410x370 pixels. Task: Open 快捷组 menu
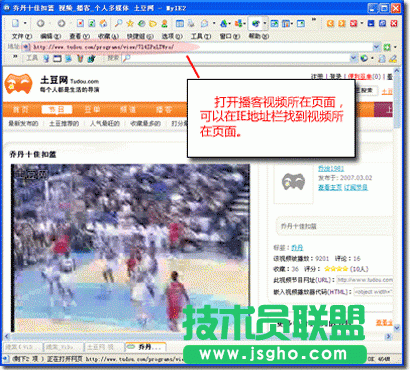point(140,36)
